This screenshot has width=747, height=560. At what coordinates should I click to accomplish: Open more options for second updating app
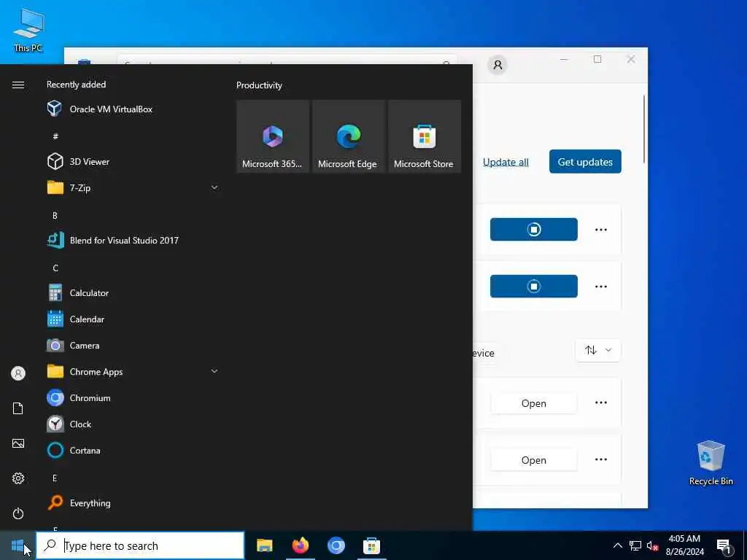(x=601, y=287)
